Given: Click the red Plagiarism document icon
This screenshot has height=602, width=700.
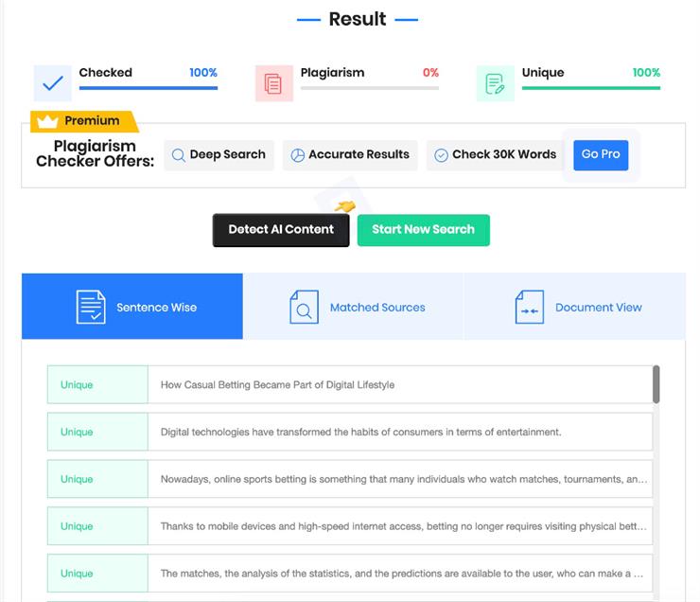Looking at the screenshot, I should (x=273, y=83).
